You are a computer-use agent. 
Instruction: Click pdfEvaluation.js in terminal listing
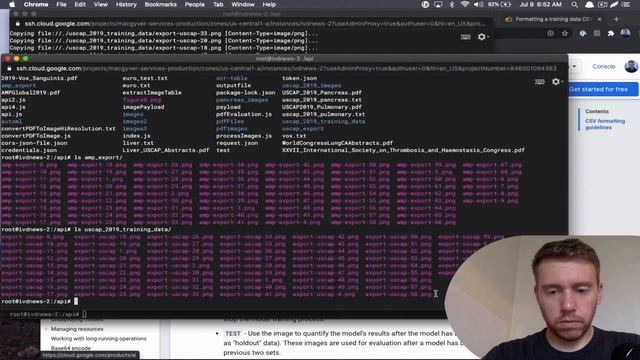tap(244, 114)
